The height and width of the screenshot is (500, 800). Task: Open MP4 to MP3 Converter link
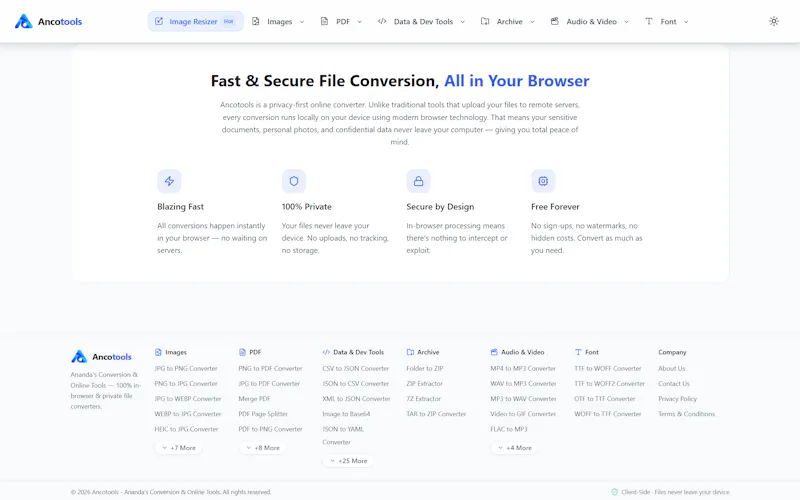[523, 368]
